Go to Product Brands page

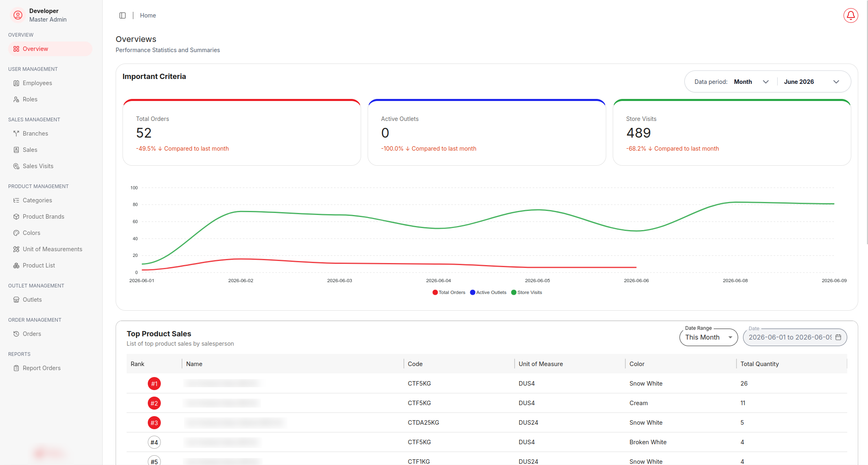(50, 217)
